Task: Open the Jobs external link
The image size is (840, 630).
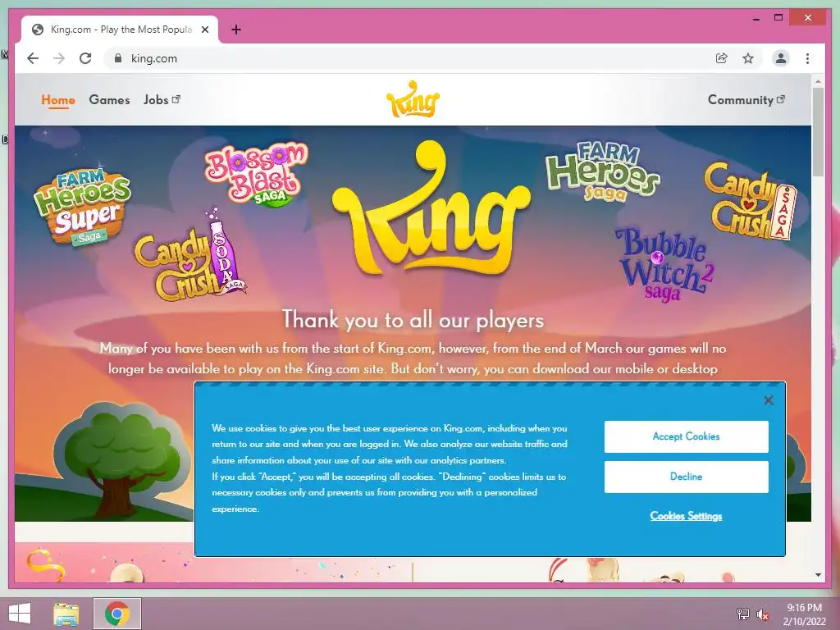Action: coord(162,99)
